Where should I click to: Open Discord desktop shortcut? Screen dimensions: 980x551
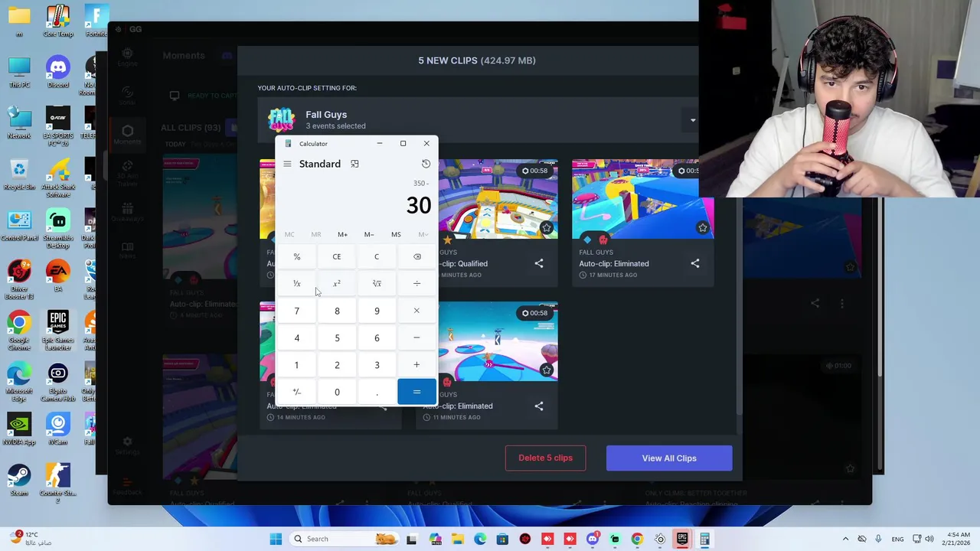click(58, 72)
